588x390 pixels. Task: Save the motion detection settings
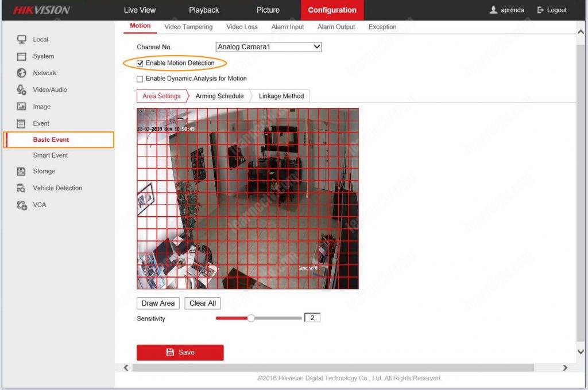180,353
